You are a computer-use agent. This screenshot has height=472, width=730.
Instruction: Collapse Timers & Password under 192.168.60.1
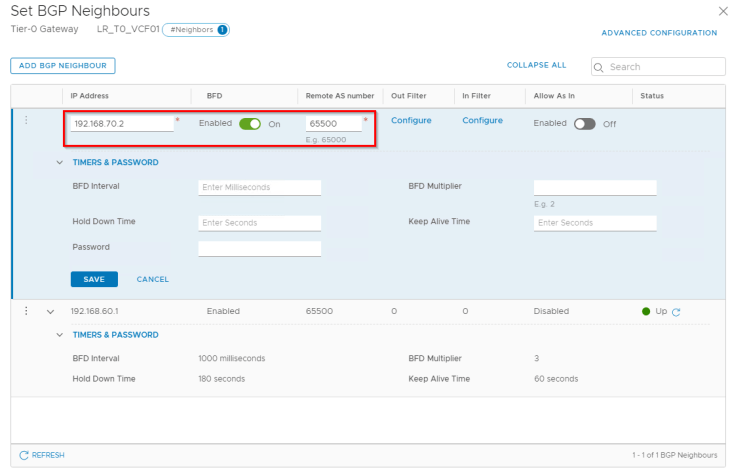(61, 335)
